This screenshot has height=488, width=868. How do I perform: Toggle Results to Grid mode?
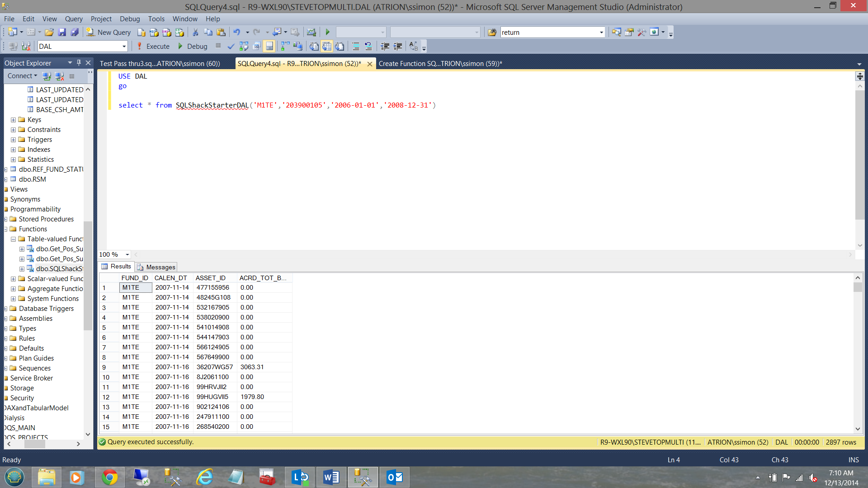[x=327, y=46]
